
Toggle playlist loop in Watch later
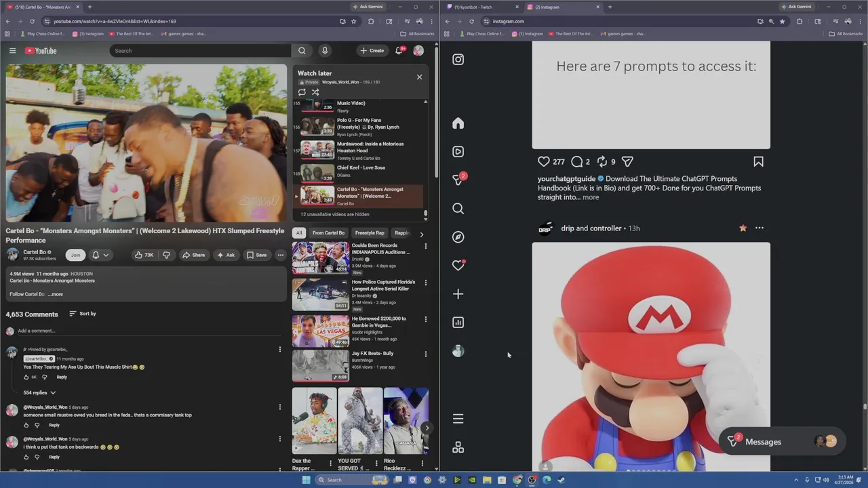tap(302, 92)
